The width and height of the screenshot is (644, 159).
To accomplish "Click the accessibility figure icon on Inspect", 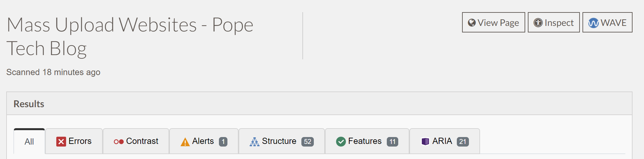I will point(538,23).
